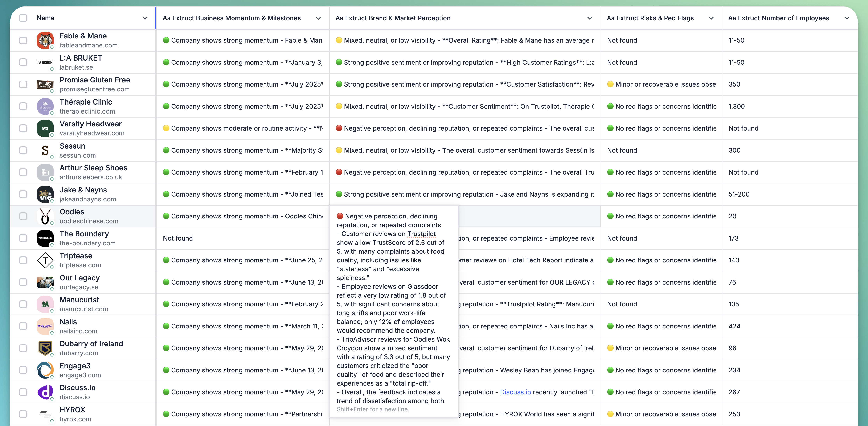Click the HYROX stripes logo

[45, 414]
